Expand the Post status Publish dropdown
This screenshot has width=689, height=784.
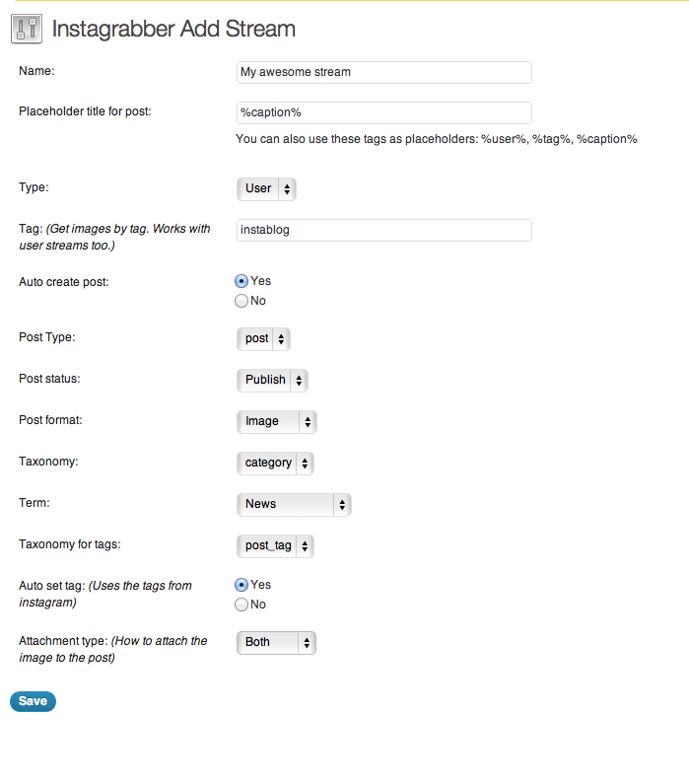[x=272, y=380]
